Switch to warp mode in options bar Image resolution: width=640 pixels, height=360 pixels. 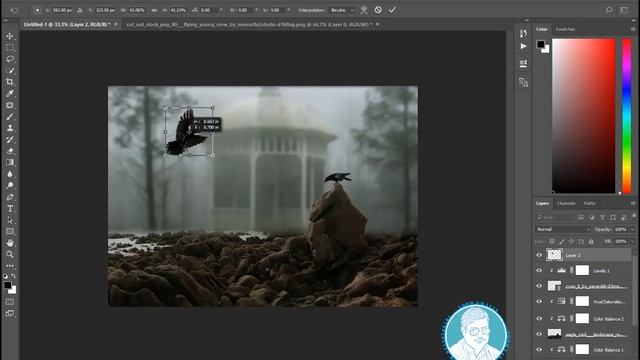point(364,10)
